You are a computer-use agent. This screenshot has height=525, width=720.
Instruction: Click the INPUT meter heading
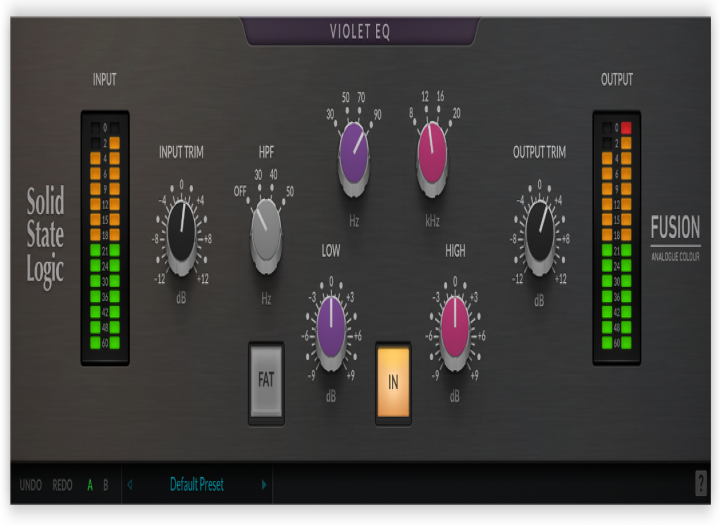pos(105,79)
